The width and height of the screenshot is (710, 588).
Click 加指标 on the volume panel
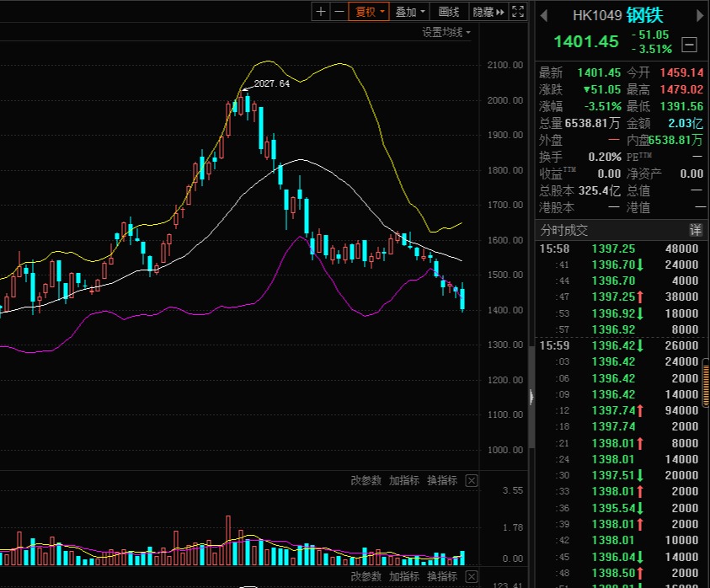pos(404,481)
